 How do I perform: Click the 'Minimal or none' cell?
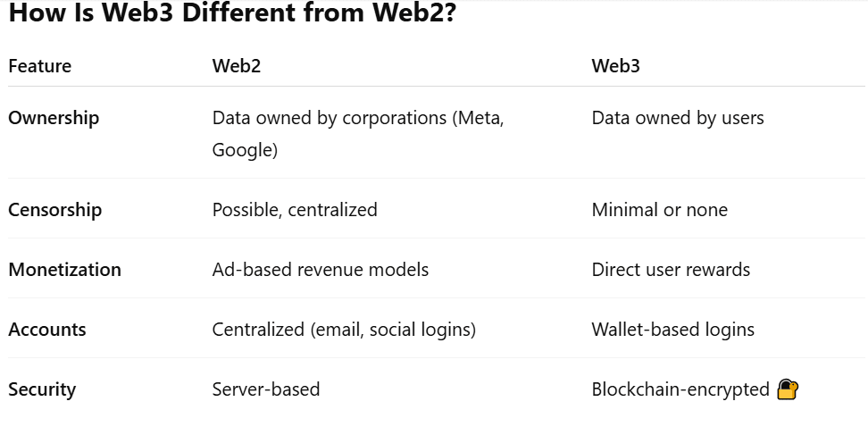point(659,210)
